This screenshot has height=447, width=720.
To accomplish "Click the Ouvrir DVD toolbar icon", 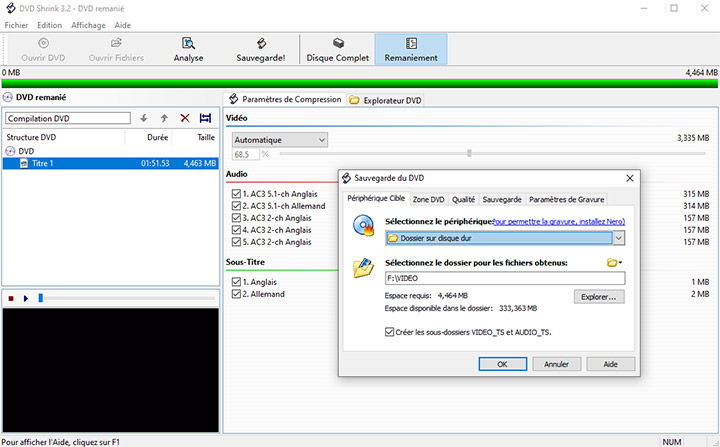I will tap(44, 43).
